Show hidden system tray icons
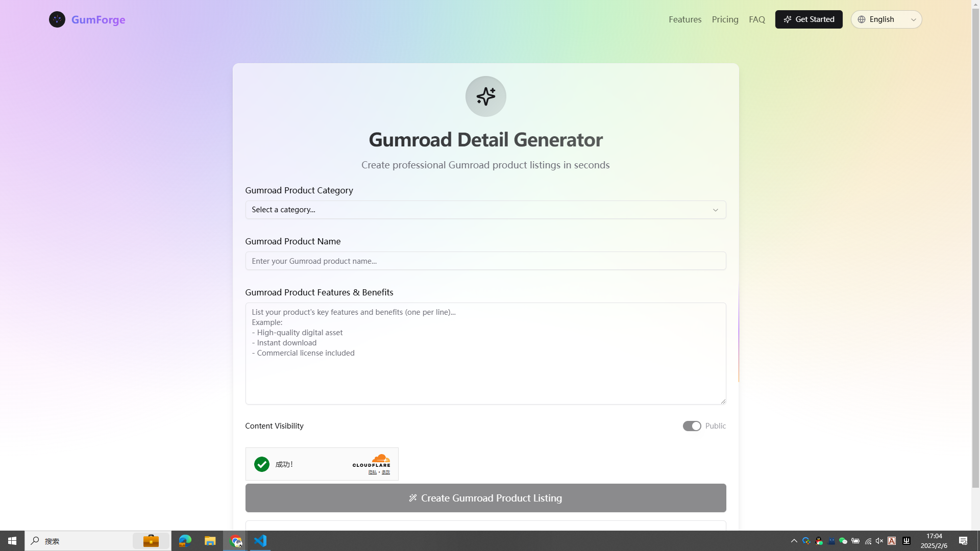Image resolution: width=980 pixels, height=551 pixels. pyautogui.click(x=794, y=541)
